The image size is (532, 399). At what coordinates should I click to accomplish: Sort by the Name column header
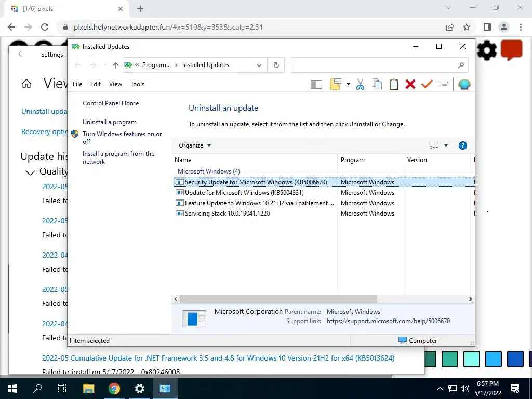pos(255,160)
